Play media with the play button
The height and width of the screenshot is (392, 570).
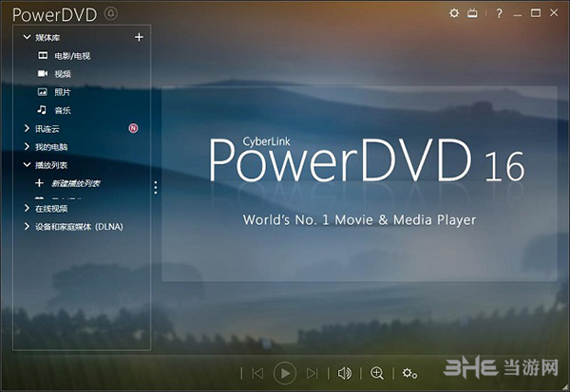[x=285, y=373]
